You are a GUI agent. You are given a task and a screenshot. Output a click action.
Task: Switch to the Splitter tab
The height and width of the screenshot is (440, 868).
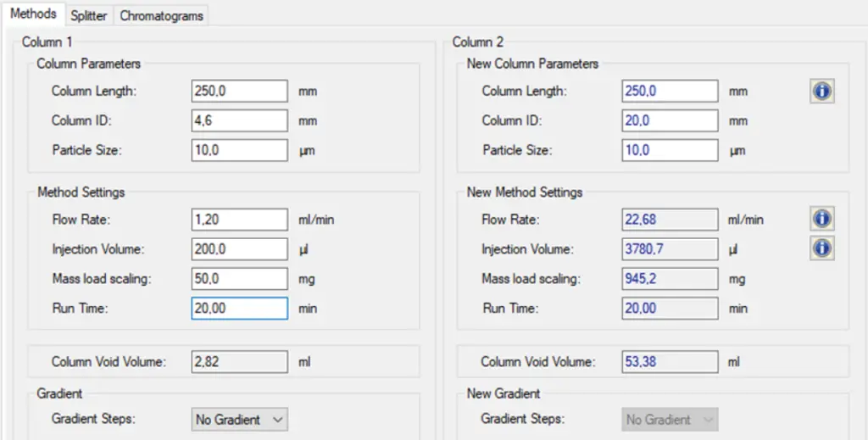[x=88, y=15]
